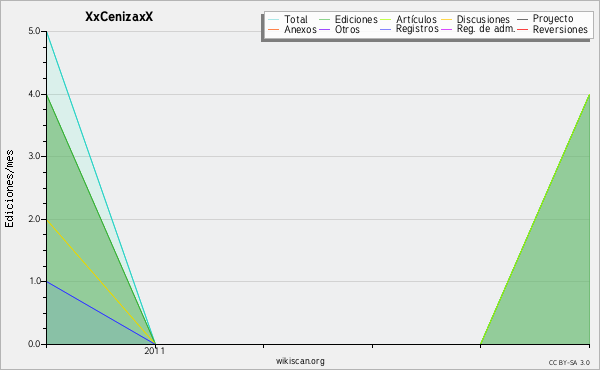This screenshot has width=600, height=370.
Task: Click the 3.0 y-axis value
Action: point(34,156)
